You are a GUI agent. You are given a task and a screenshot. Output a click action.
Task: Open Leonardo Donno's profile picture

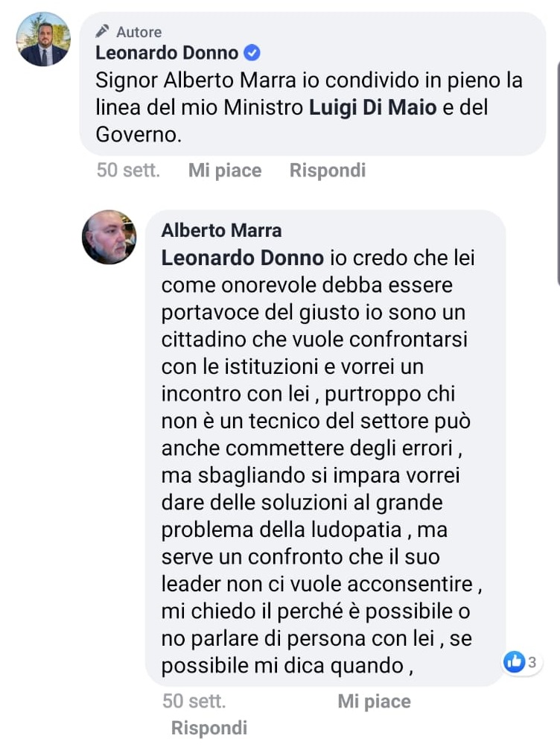(43, 39)
